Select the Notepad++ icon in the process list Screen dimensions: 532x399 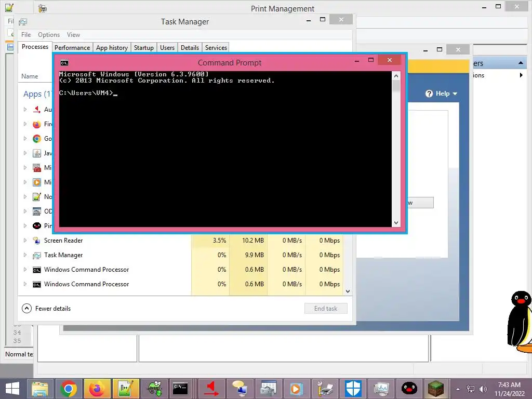coord(37,196)
